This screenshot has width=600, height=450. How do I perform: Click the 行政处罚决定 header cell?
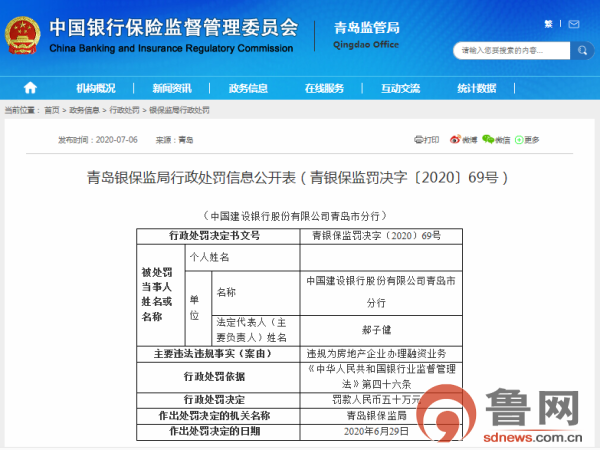[x=218, y=400]
